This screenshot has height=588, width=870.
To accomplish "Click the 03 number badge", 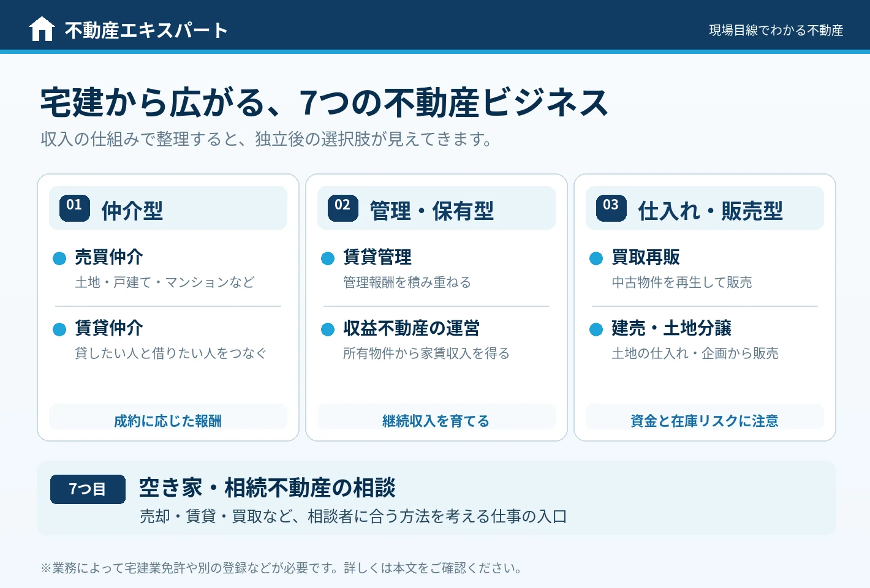I will (611, 208).
